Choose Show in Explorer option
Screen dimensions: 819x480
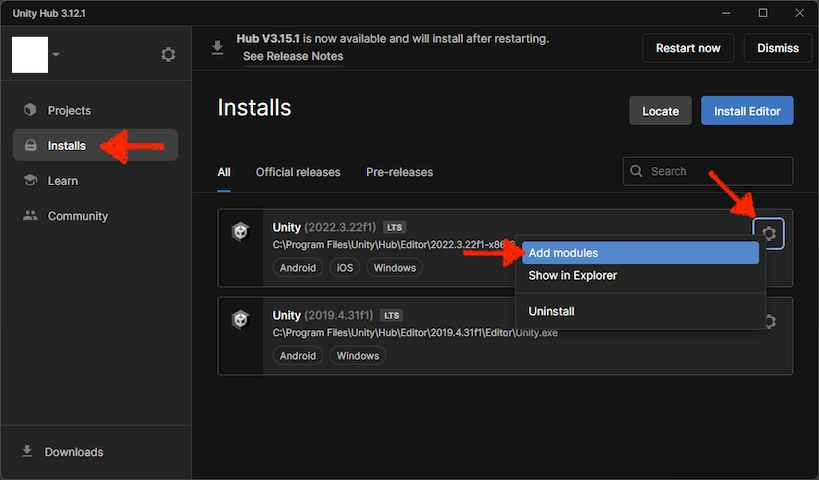click(572, 275)
